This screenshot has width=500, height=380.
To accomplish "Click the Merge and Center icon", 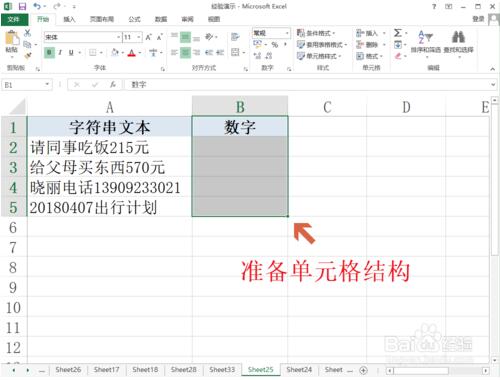I will click(x=235, y=52).
